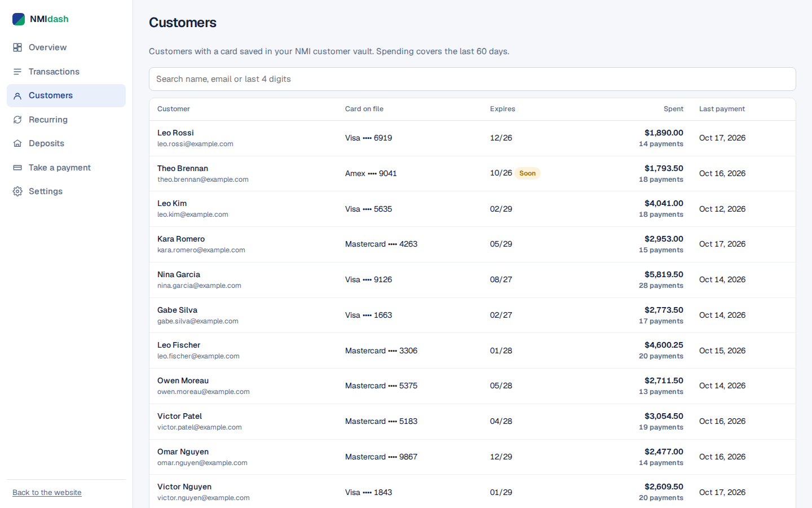Viewport: 812px width, 508px height.
Task: Click Oct 15, 2026 last payment
Action: point(722,351)
